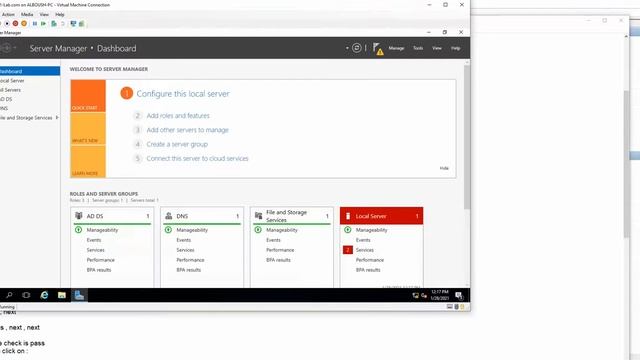Open the View menu of VM Connection

pos(44,14)
